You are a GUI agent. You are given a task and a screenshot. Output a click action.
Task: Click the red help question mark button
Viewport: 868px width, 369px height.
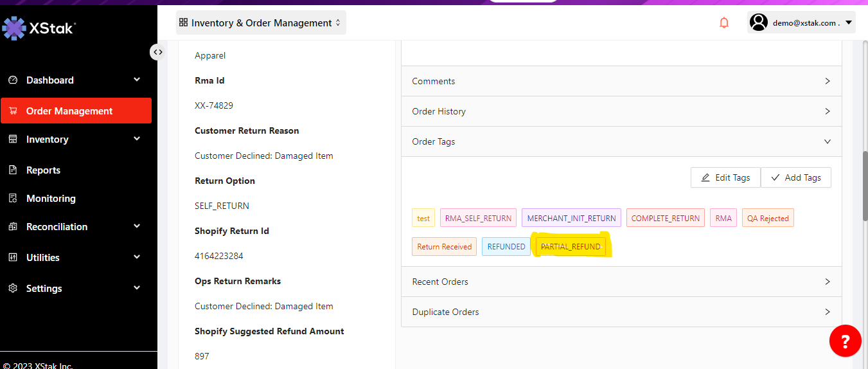(x=845, y=341)
